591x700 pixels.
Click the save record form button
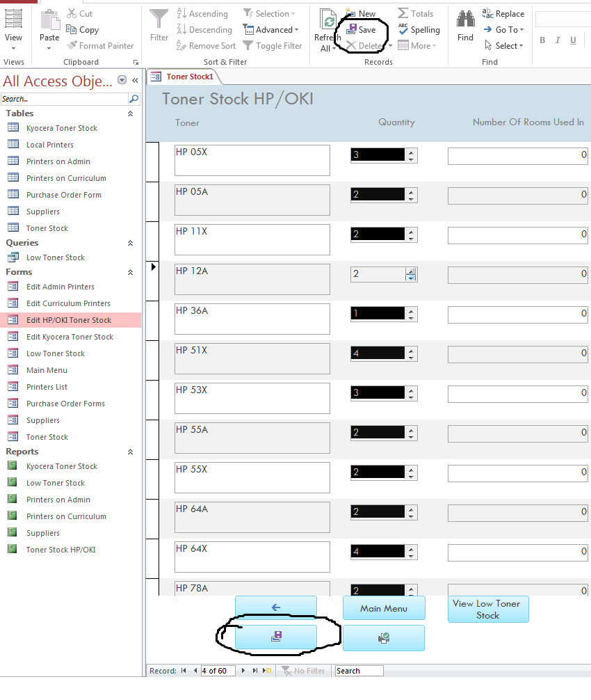coord(275,637)
